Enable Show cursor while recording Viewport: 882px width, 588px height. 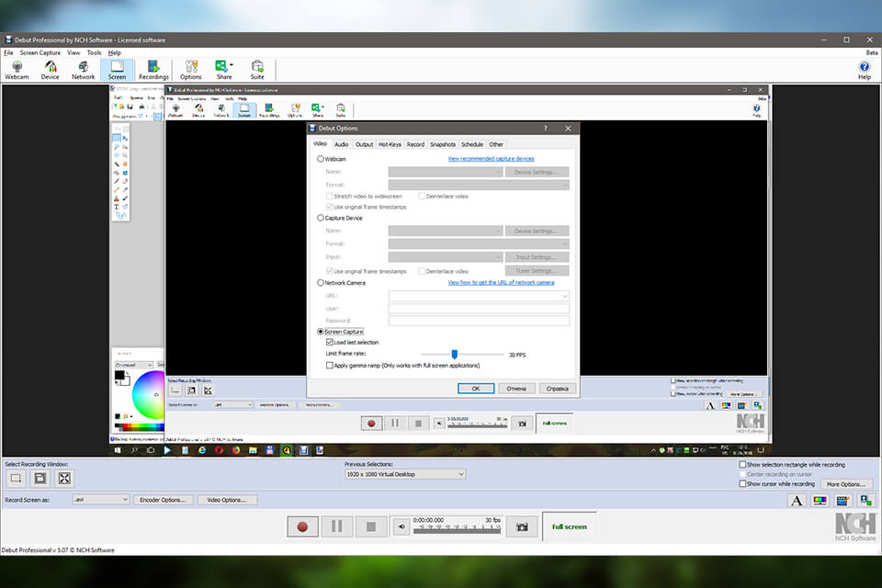pos(742,484)
